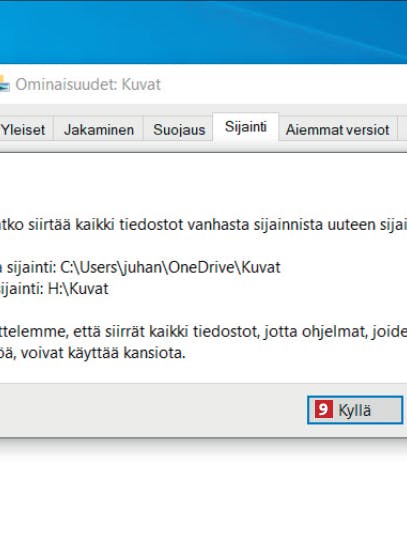Image resolution: width=407 pixels, height=551 pixels.
Task: Click the Ominaisuudet: Kuvat window title
Action: tap(88, 84)
